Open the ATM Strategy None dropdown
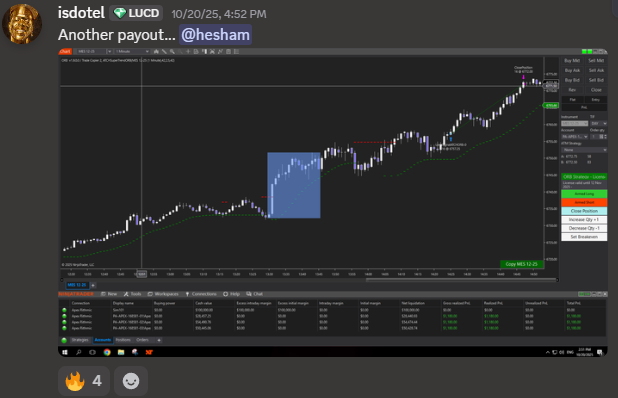Screen dimensions: 618x398 coord(584,150)
